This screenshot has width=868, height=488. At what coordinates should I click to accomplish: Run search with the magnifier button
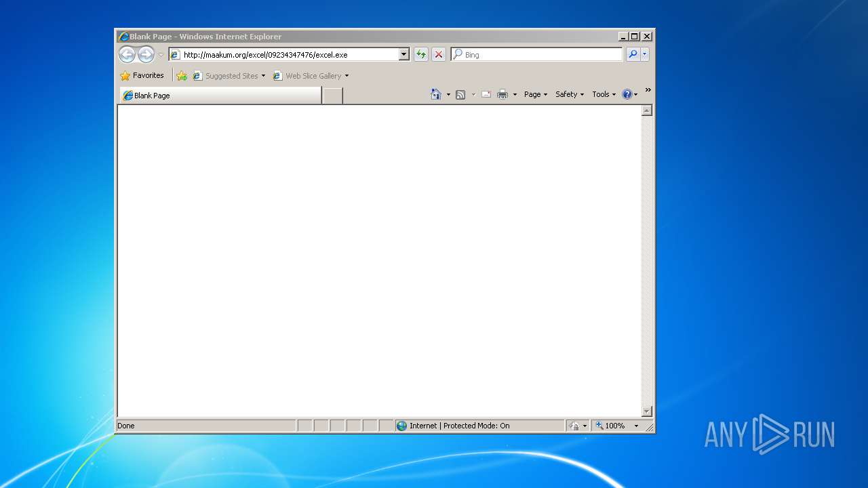click(x=633, y=55)
